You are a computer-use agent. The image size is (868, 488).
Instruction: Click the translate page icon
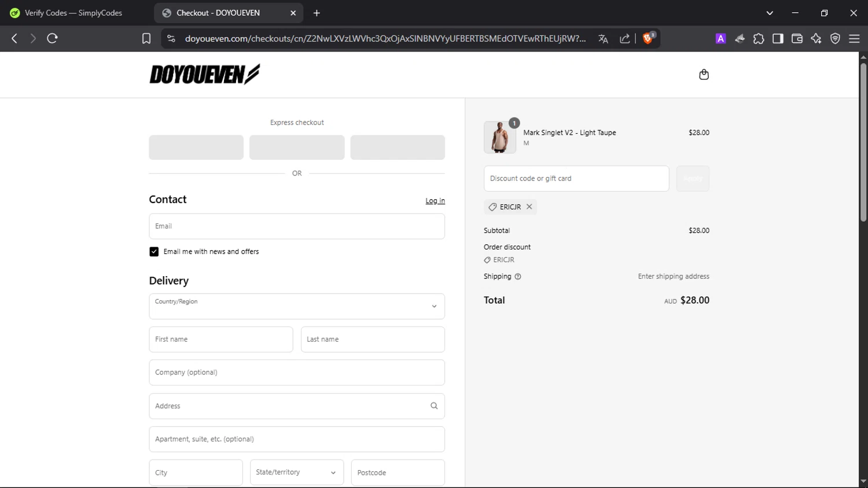pyautogui.click(x=603, y=39)
